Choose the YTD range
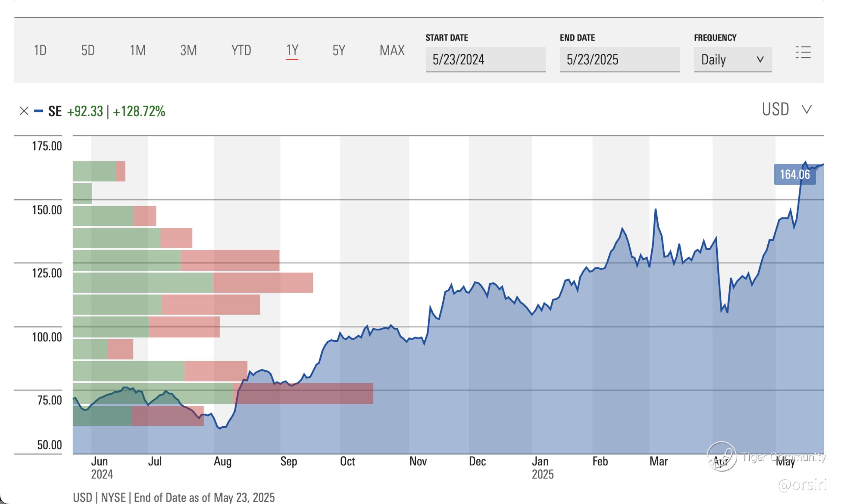The height and width of the screenshot is (504, 844). (x=241, y=51)
